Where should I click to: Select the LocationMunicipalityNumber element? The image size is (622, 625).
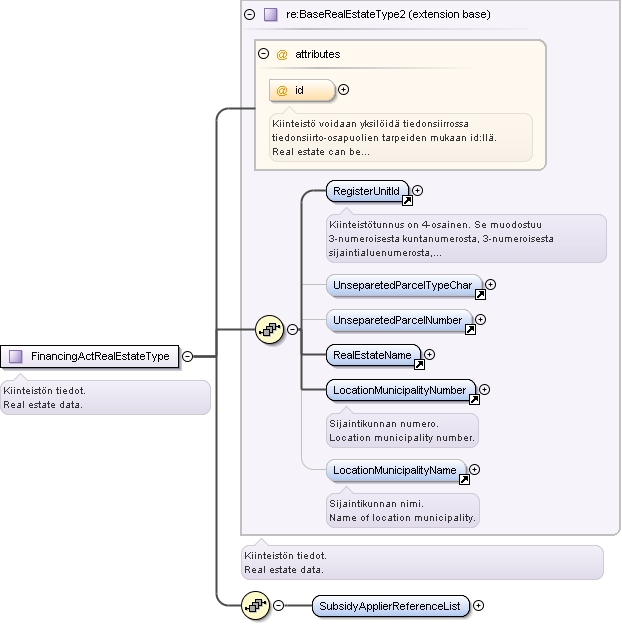click(401, 390)
